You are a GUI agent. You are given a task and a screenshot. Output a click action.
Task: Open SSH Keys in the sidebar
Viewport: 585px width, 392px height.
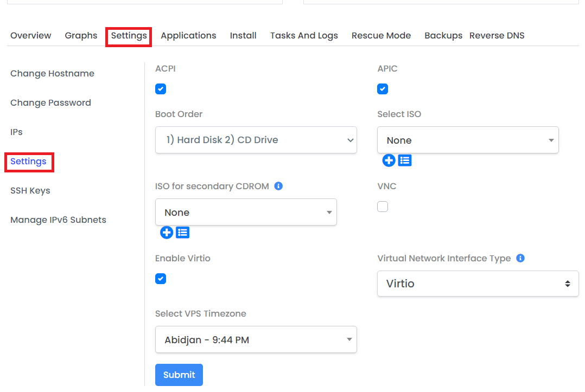(x=30, y=191)
